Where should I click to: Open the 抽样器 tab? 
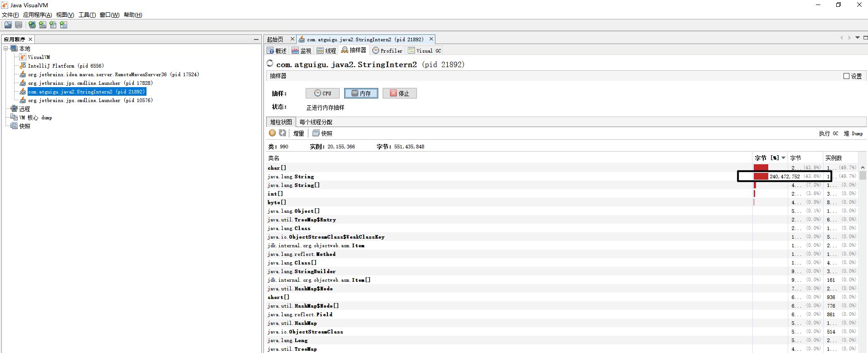[x=354, y=50]
